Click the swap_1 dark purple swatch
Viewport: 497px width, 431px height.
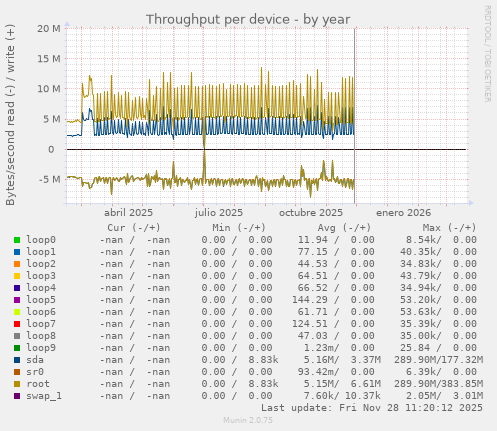pyautogui.click(x=17, y=396)
